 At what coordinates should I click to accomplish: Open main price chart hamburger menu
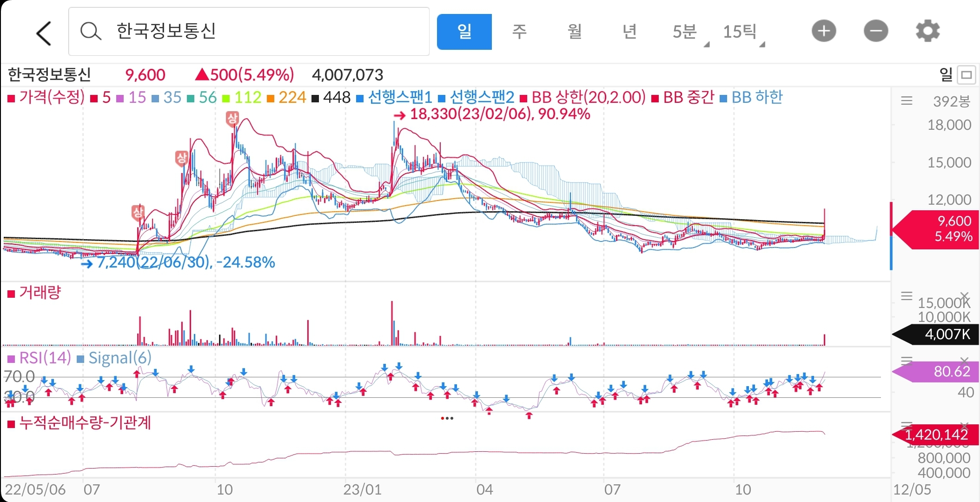click(x=907, y=100)
